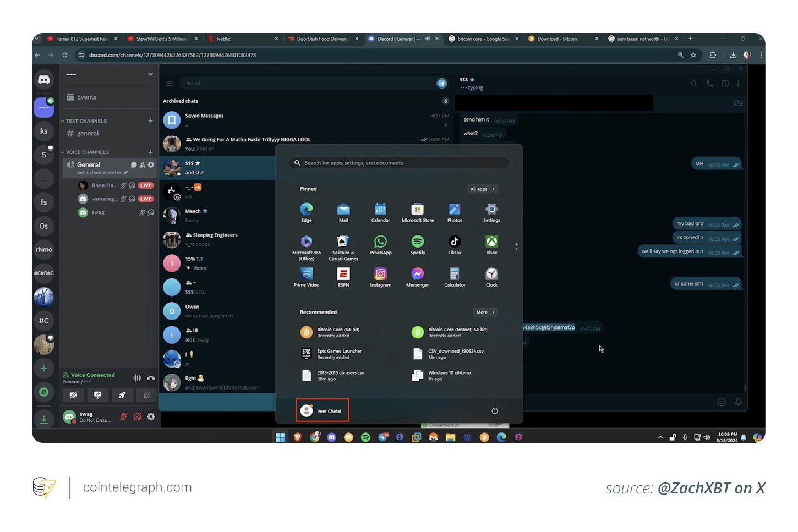Undeafen audio using the red headphone icon
This screenshot has height=532, width=798.
click(x=138, y=416)
